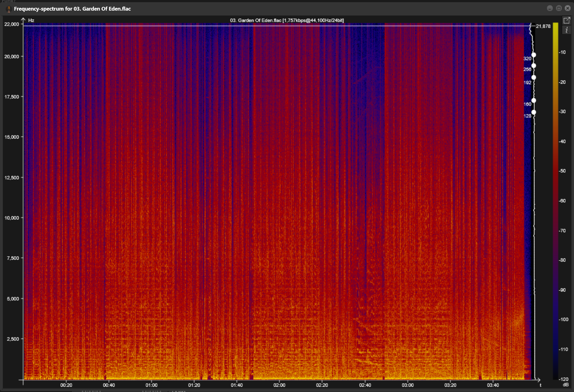
Task: Close the Frequency-spectrum window
Action: pos(568,8)
